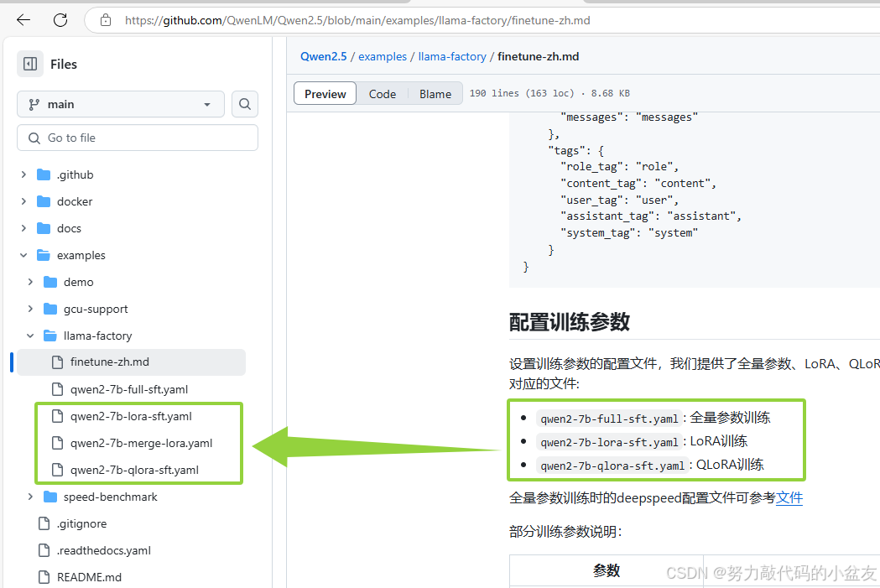Reload the page with the refresh icon
The image size is (880, 588).
coord(60,20)
